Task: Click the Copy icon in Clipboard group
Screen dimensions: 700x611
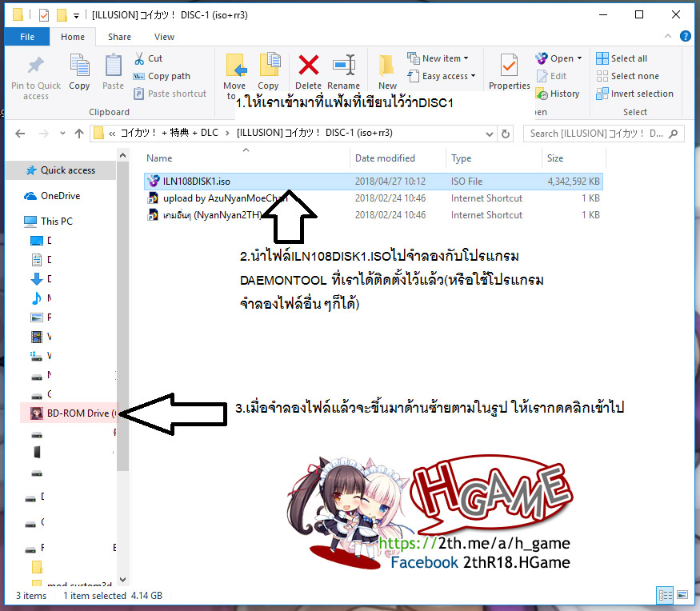Action: click(79, 66)
